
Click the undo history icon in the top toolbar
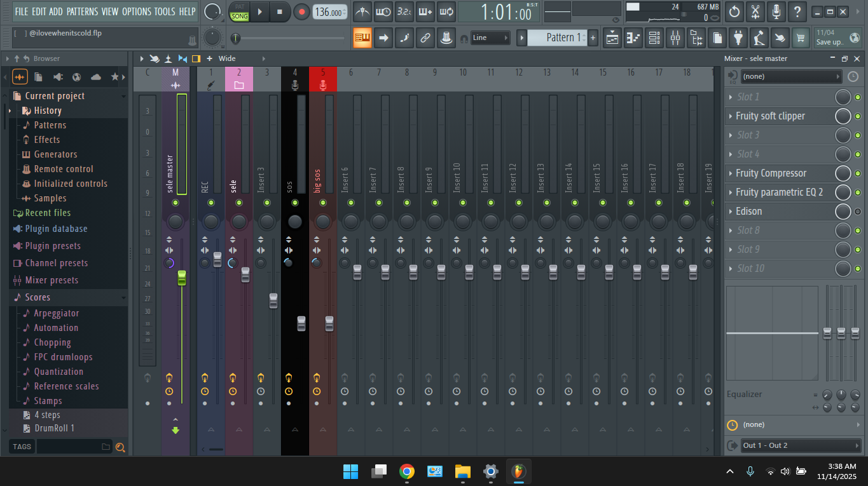[x=734, y=11]
